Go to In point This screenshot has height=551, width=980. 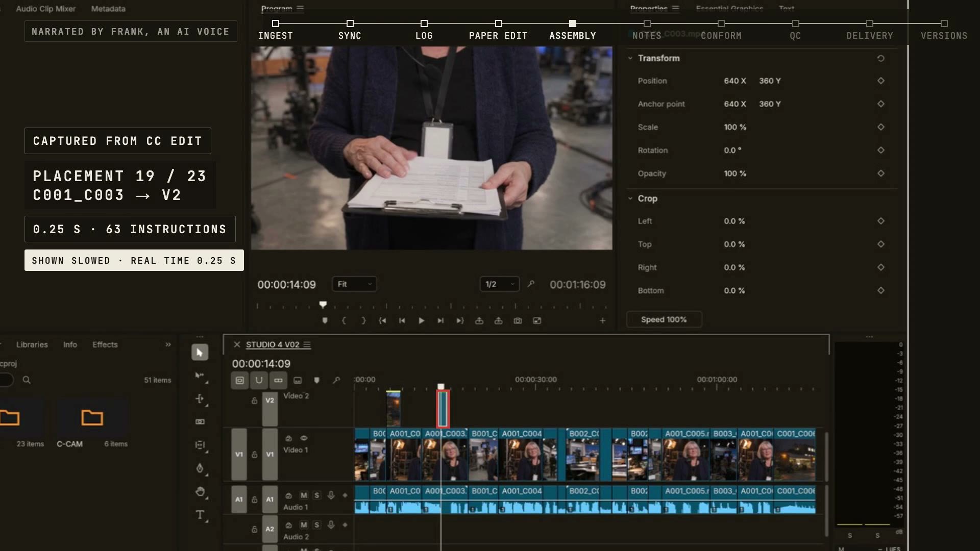tap(382, 320)
